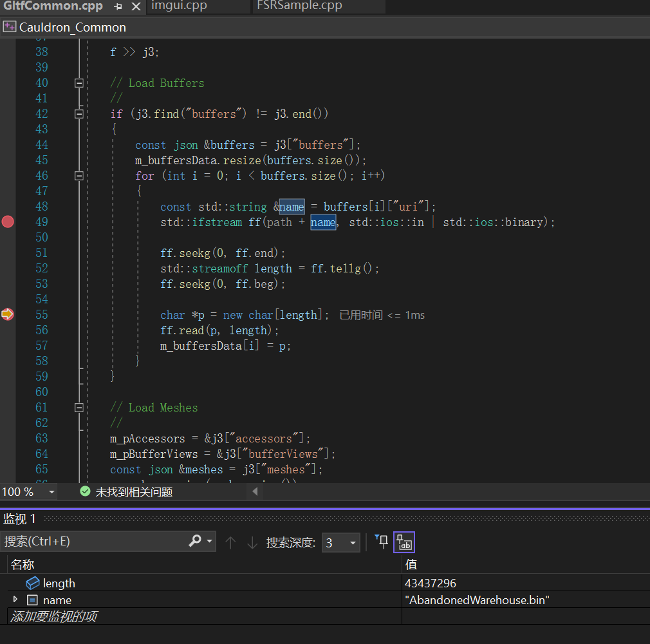
Task: Toggle text visualizer mode in Watch toolbar
Action: 404,542
